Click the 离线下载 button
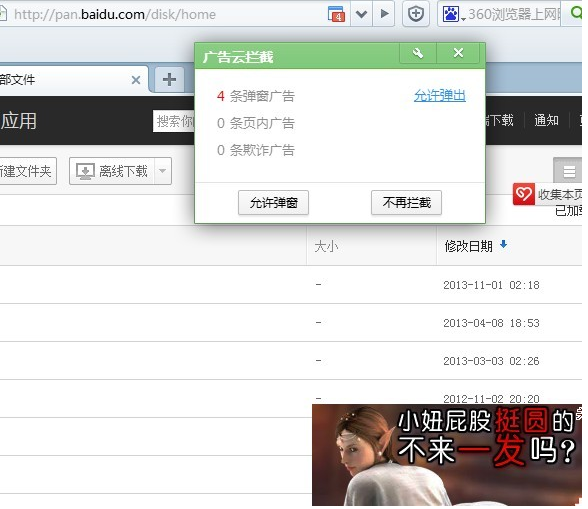The width and height of the screenshot is (588, 509). (112, 171)
